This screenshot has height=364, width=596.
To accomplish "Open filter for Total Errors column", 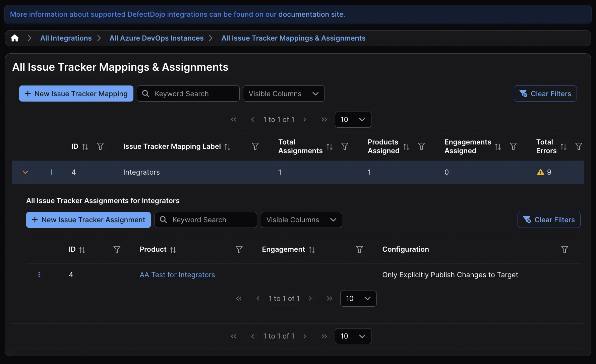I will coord(578,146).
